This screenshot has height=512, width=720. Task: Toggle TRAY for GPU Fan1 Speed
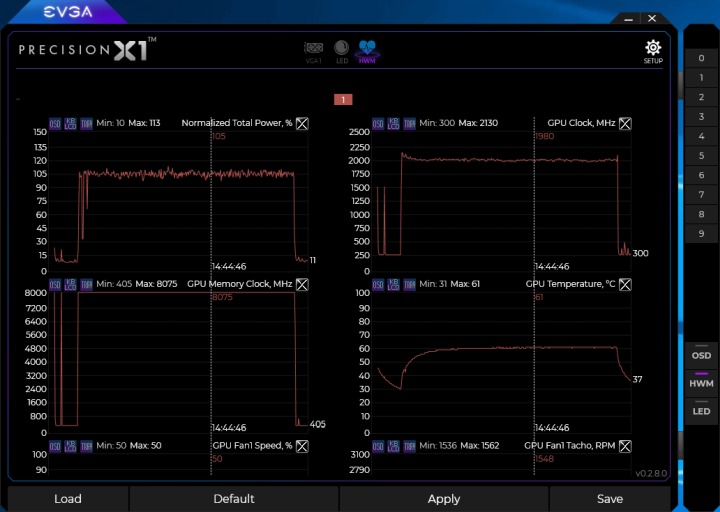[86, 446]
